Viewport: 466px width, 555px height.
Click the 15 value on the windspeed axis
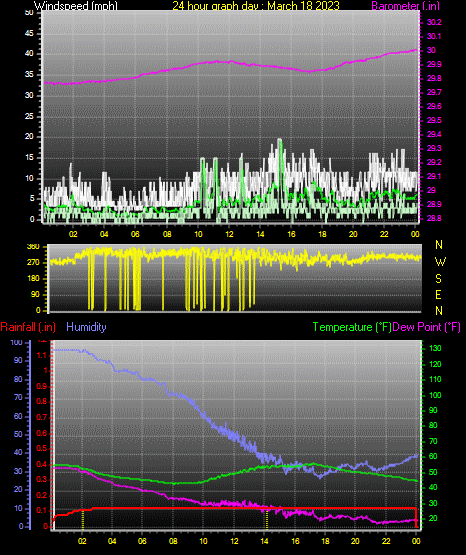[x=29, y=158]
